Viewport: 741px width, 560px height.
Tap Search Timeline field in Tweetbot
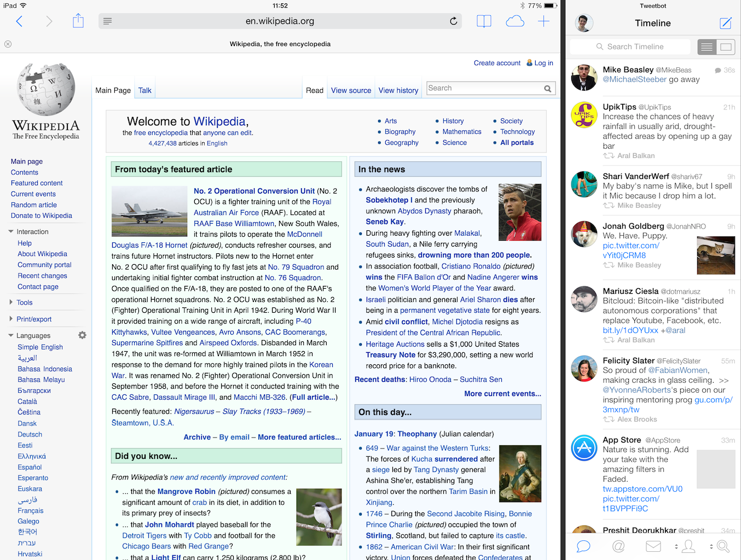pos(630,47)
